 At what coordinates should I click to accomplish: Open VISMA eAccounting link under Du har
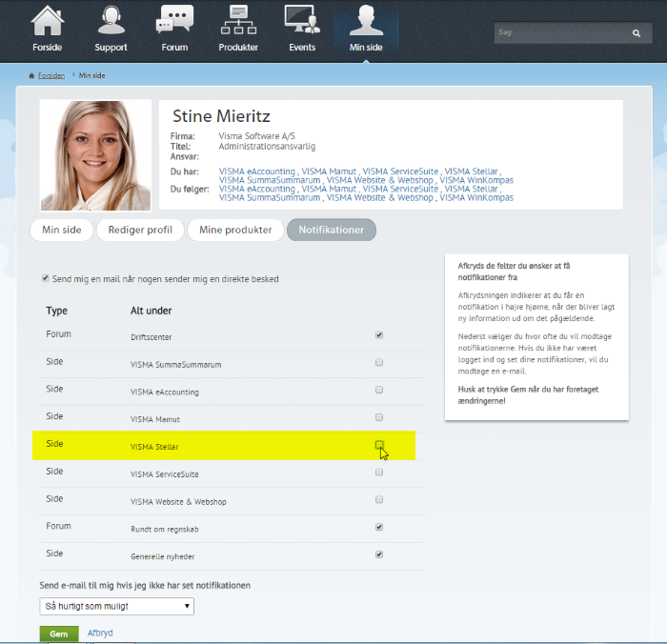(x=257, y=171)
